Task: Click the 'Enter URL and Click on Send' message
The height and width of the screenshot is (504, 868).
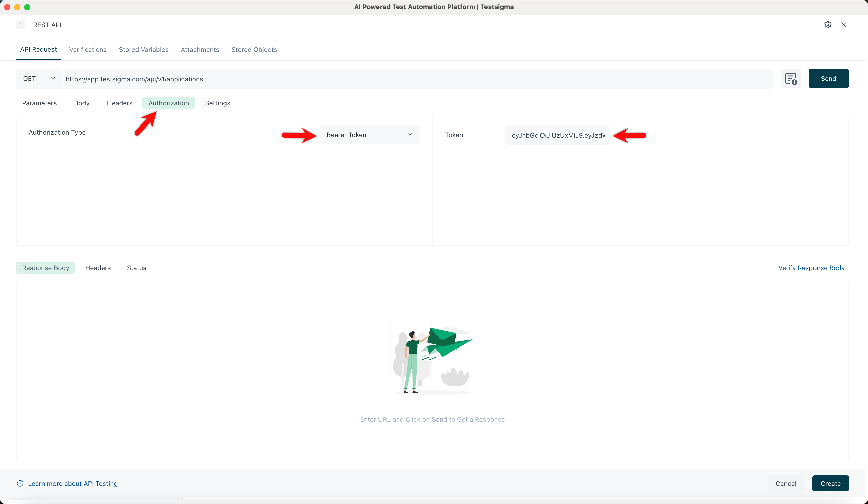Action: (x=432, y=419)
